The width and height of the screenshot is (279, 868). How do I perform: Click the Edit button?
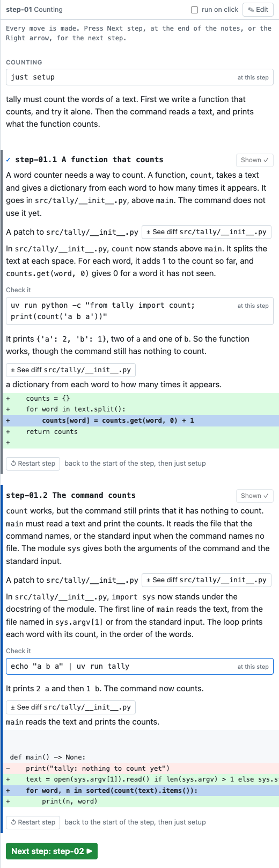pyautogui.click(x=258, y=10)
